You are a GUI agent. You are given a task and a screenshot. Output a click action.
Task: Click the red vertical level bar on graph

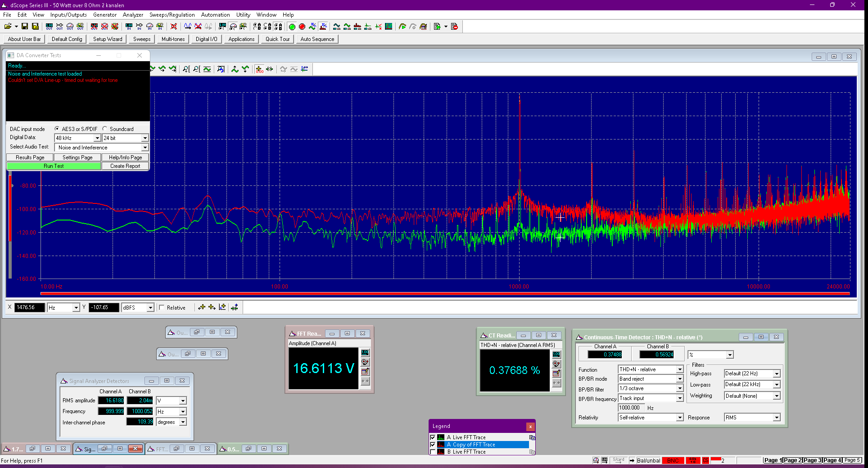tap(10, 208)
